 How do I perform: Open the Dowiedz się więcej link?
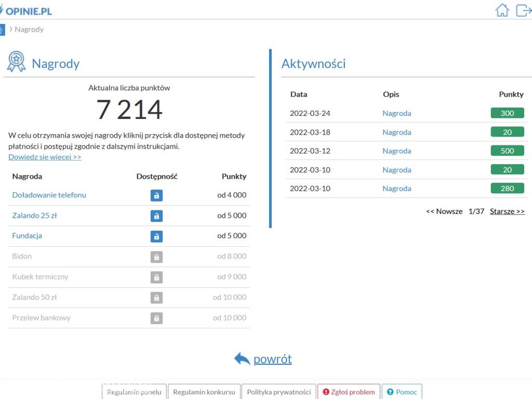[x=45, y=157]
